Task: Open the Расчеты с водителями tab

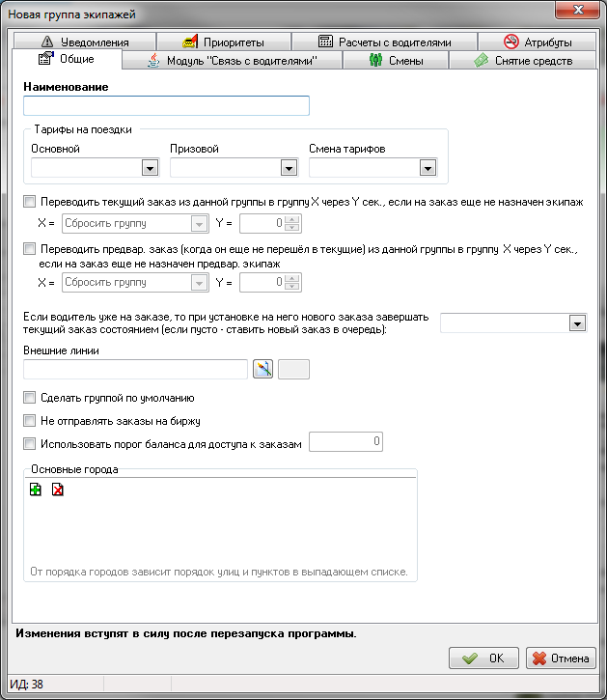Action: click(x=385, y=42)
